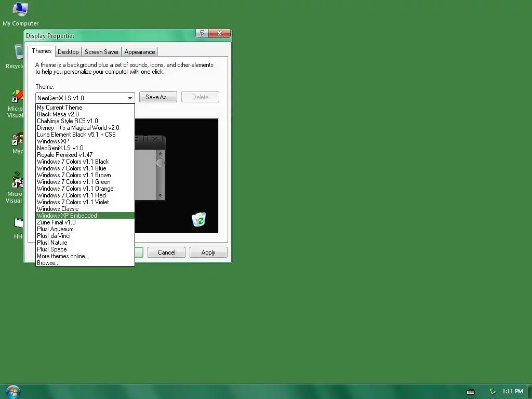Switch to the Themes tab
The height and width of the screenshot is (399, 532).
pos(42,51)
